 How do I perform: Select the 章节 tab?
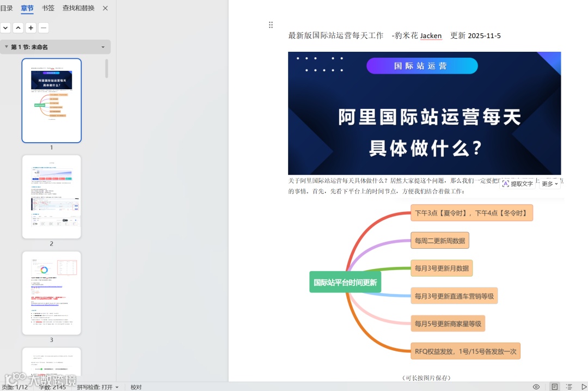pos(27,8)
